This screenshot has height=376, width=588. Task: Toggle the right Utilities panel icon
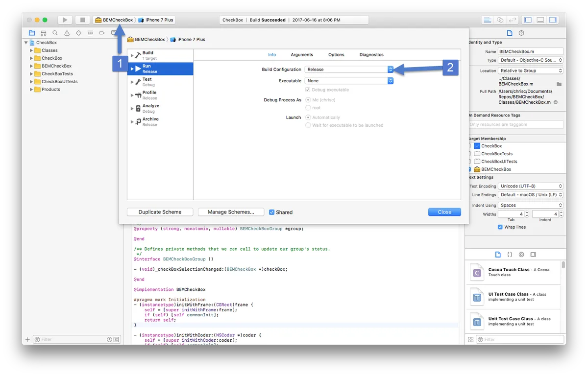(x=553, y=20)
